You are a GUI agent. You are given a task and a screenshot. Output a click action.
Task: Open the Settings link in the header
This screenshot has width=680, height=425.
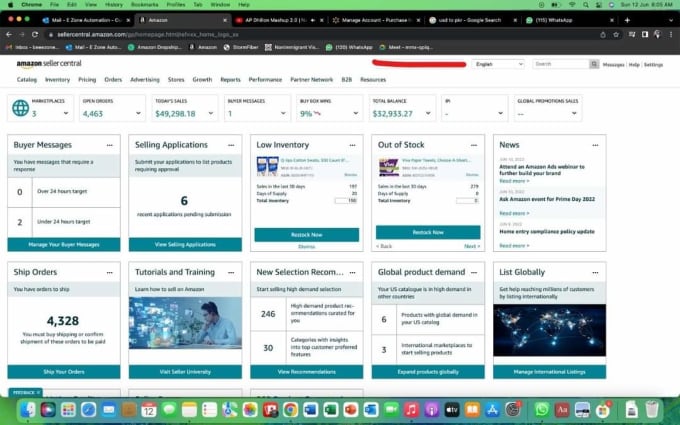click(x=653, y=65)
